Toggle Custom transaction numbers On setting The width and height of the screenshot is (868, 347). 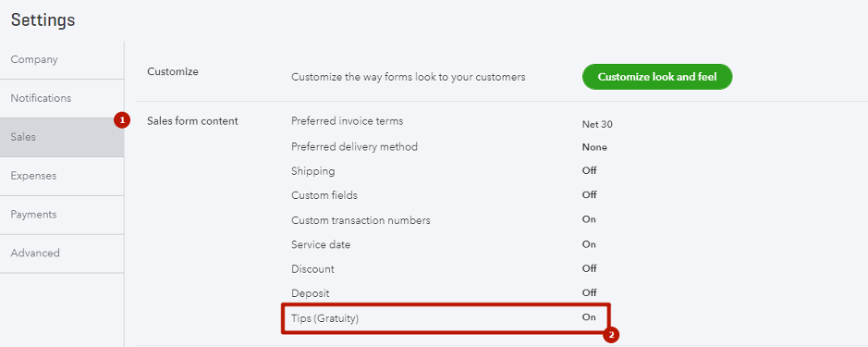click(x=589, y=219)
